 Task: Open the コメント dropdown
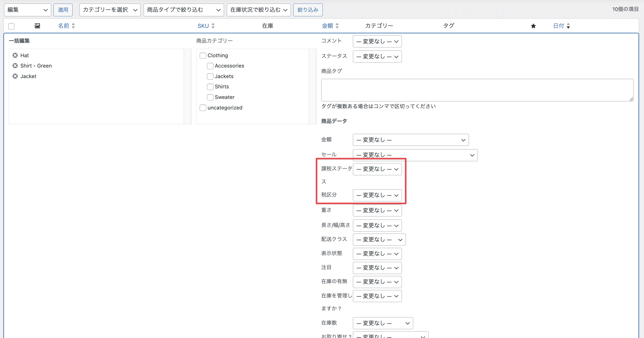tap(377, 41)
